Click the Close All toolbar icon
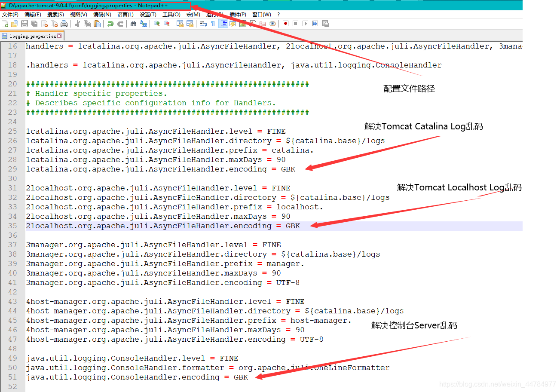This screenshot has width=560, height=392. pos(54,24)
